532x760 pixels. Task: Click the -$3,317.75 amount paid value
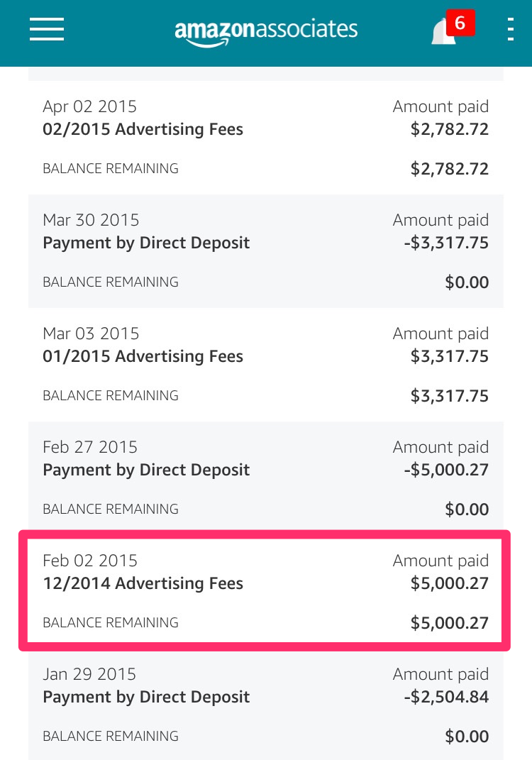click(446, 243)
